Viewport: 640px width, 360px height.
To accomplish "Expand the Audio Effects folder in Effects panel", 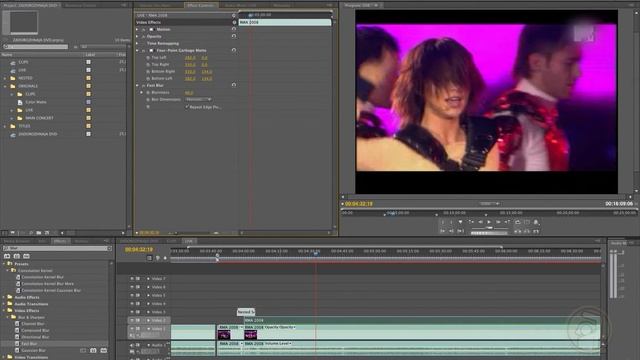I will click(x=4, y=297).
